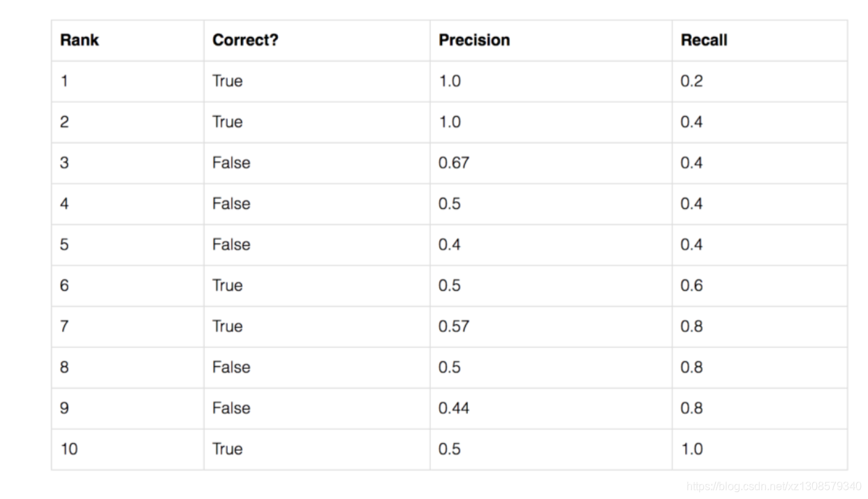Click the True cell in rank 7 row
The width and height of the screenshot is (868, 499).
228,326
